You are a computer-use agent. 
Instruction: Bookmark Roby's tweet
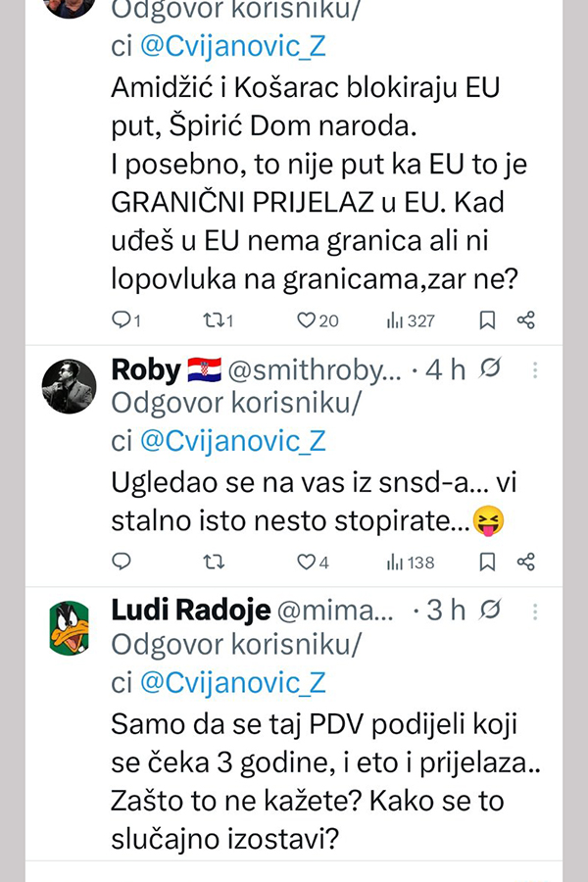(487, 562)
